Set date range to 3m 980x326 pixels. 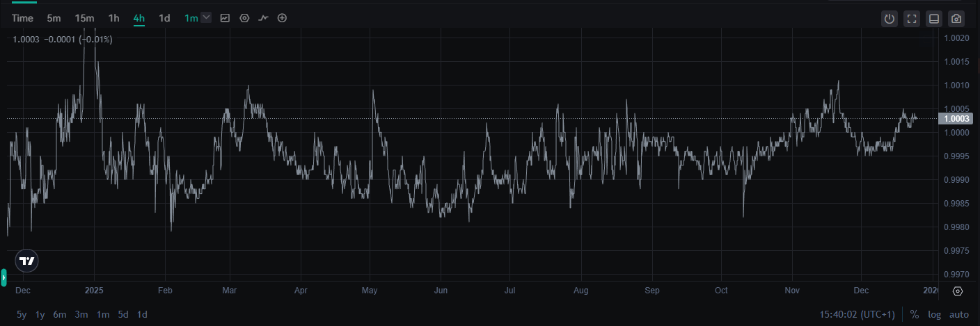[81, 314]
